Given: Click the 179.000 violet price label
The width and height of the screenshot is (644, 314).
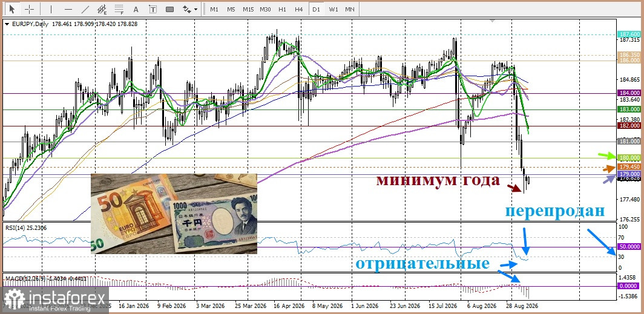Looking at the screenshot, I should [628, 174].
